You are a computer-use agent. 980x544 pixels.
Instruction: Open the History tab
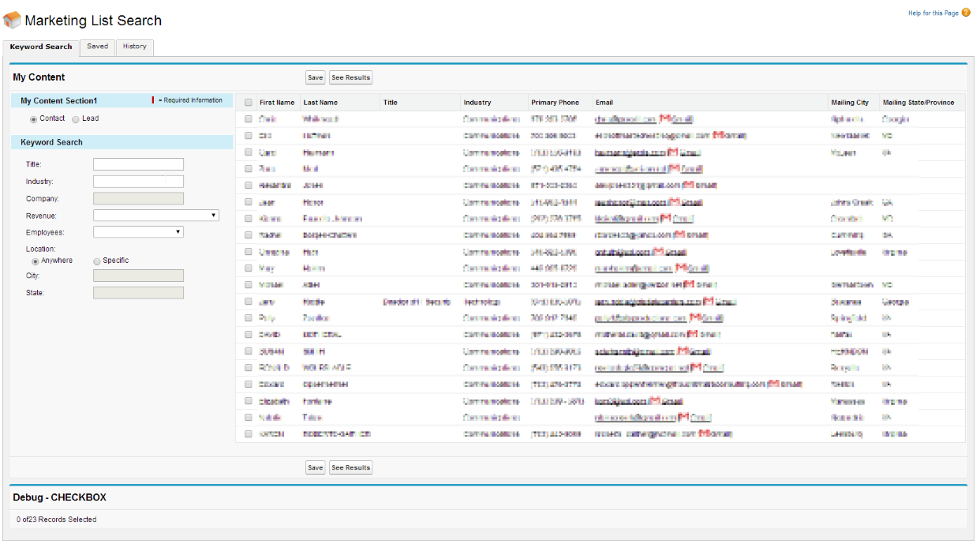pos(135,47)
